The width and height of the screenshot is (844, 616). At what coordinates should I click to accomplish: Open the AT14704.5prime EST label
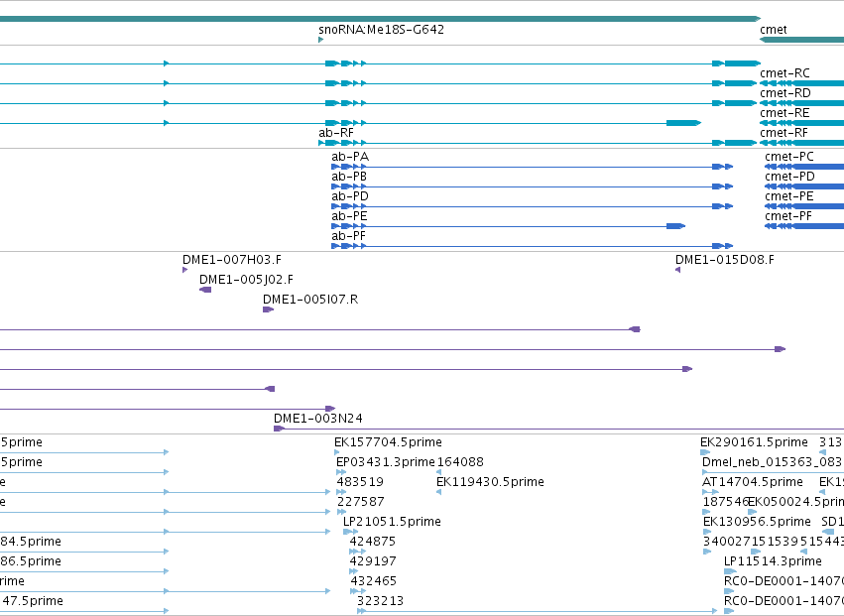(x=753, y=482)
